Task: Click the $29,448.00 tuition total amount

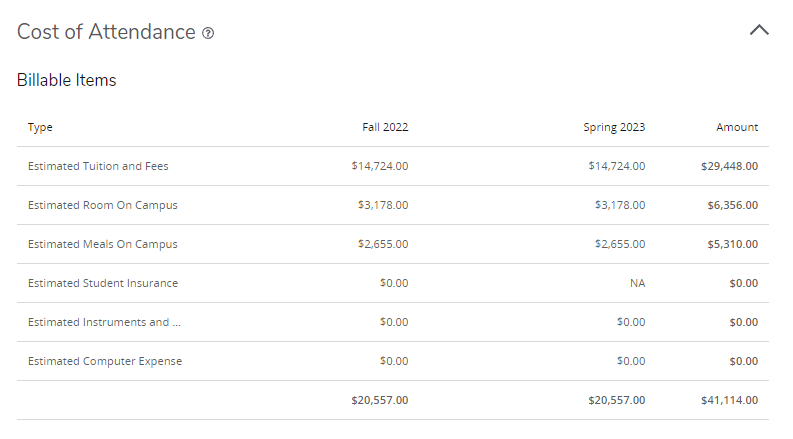Action: (729, 166)
